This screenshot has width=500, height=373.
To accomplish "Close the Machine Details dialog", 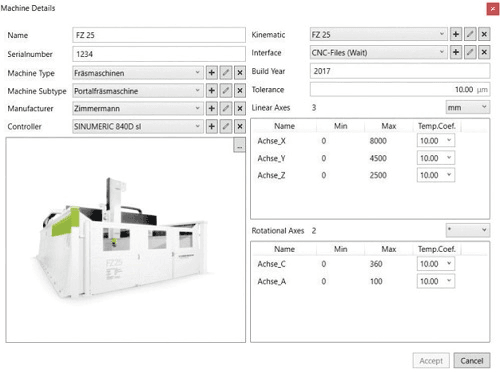I will 493,9.
